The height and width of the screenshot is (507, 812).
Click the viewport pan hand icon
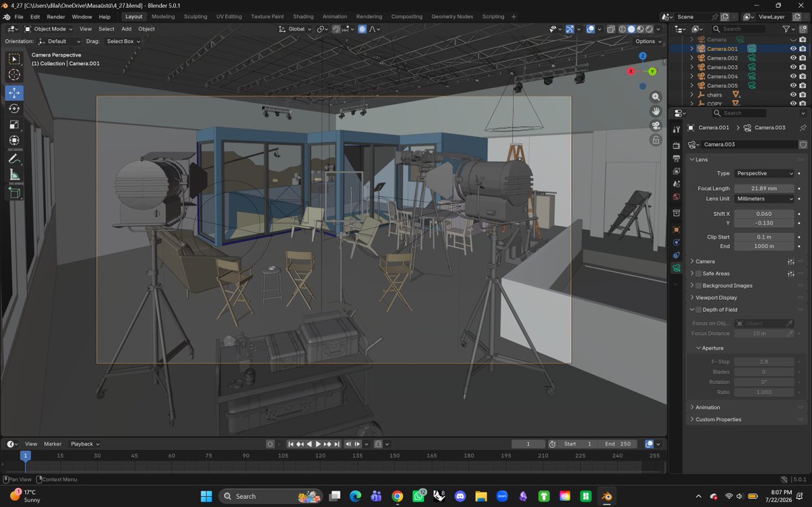(x=656, y=111)
